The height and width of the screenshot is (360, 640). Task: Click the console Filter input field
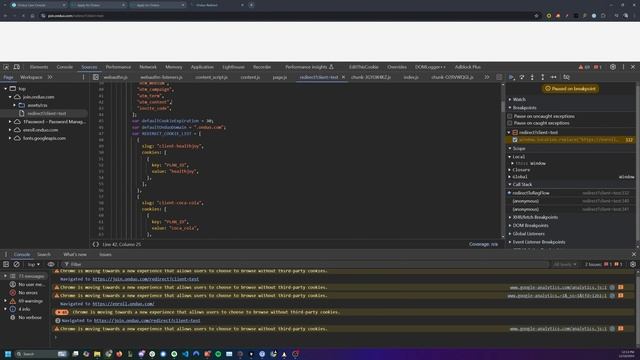[306, 264]
